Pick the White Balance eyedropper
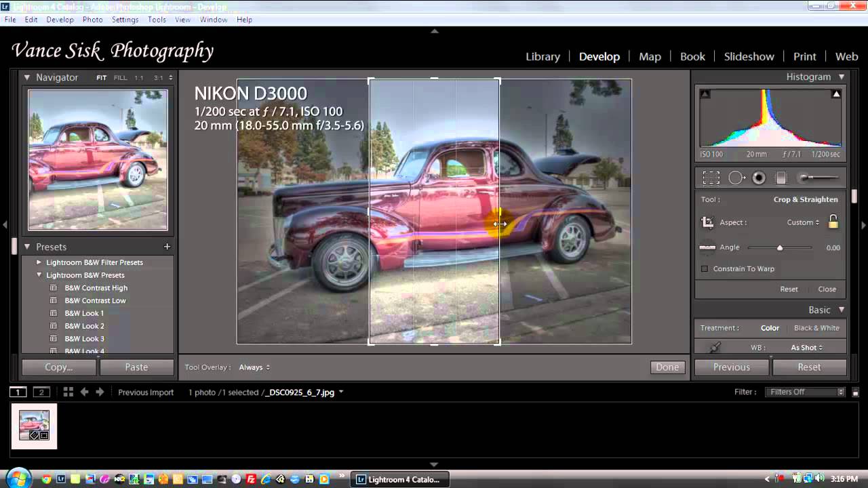Viewport: 868px width, 488px height. click(x=714, y=347)
